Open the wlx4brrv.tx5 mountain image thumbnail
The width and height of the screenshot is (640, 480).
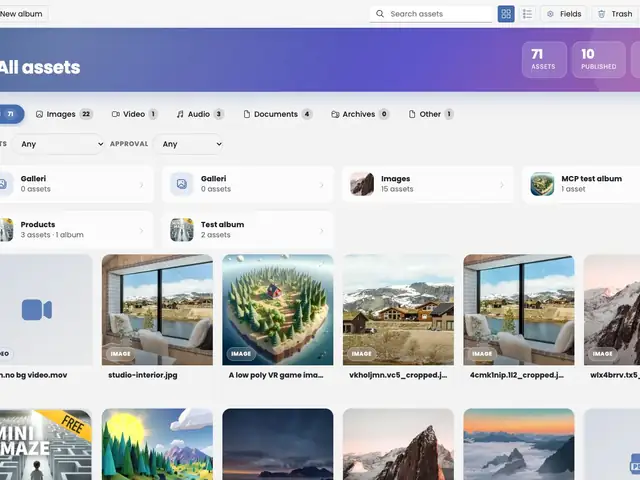[612, 310]
